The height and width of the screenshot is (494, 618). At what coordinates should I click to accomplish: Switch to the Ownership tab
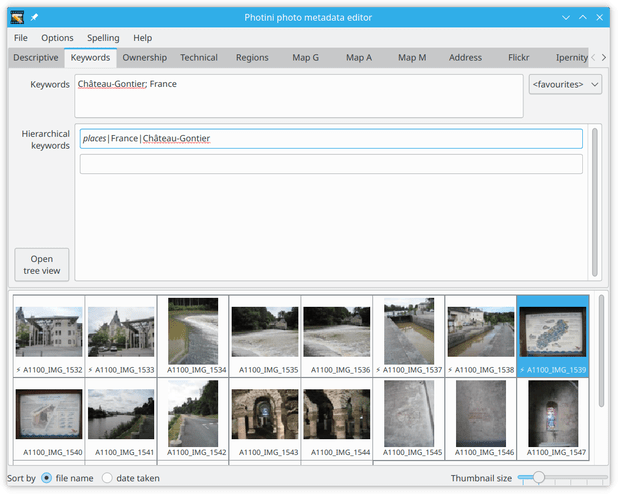pyautogui.click(x=145, y=58)
